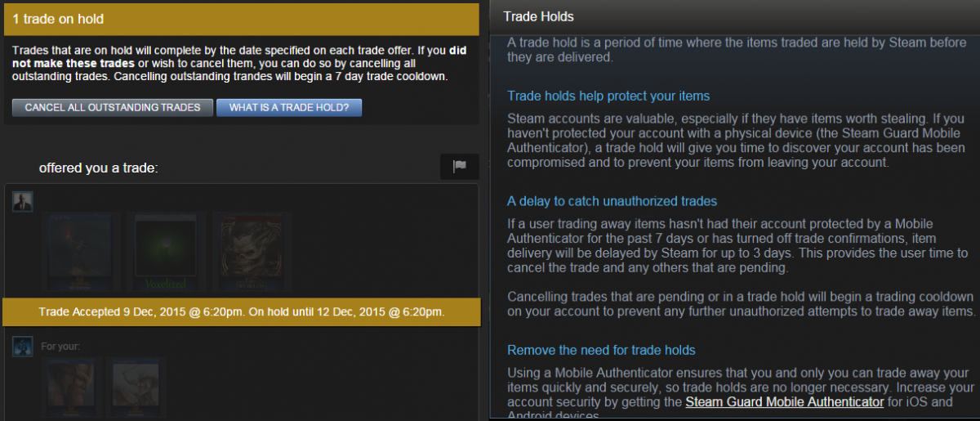Click the 'Trade Holds' dialog title
The width and height of the screenshot is (980, 421).
coord(538,16)
